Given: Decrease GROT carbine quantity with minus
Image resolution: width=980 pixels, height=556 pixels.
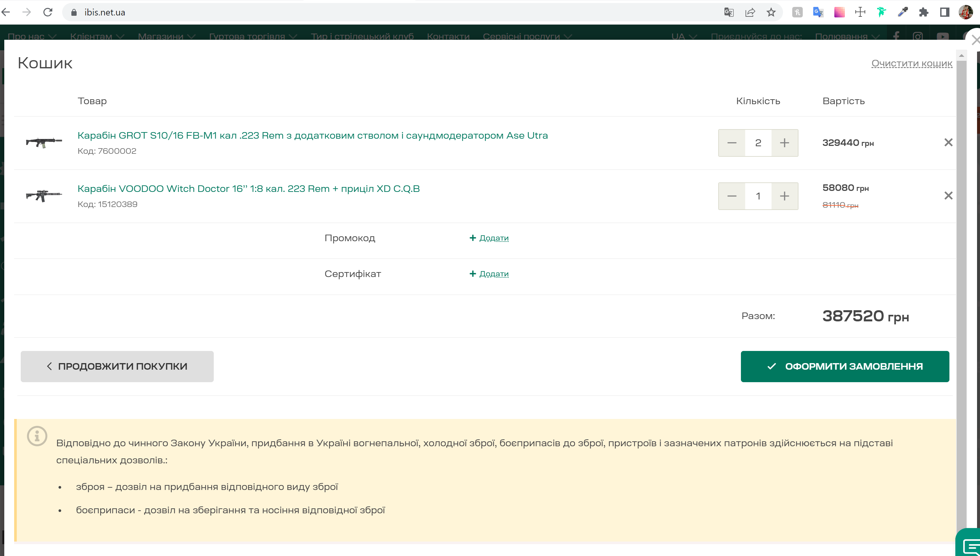Looking at the screenshot, I should pos(732,143).
